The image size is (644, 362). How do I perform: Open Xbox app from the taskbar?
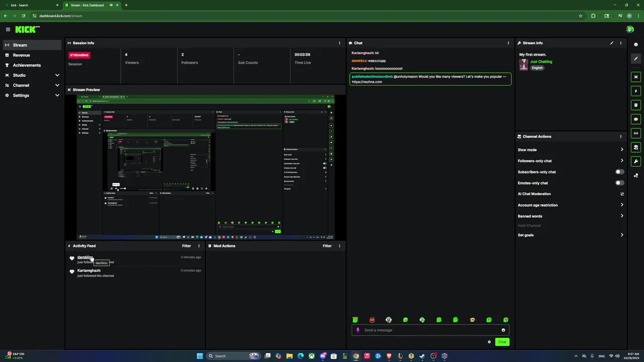point(311,356)
